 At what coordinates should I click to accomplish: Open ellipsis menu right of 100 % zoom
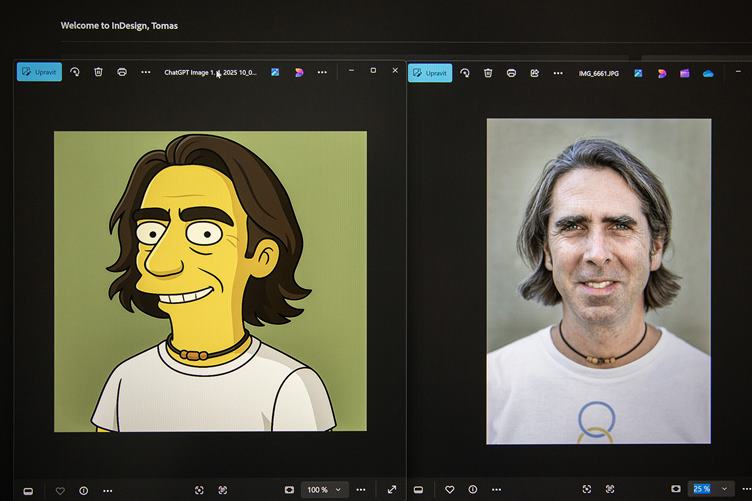click(x=361, y=489)
